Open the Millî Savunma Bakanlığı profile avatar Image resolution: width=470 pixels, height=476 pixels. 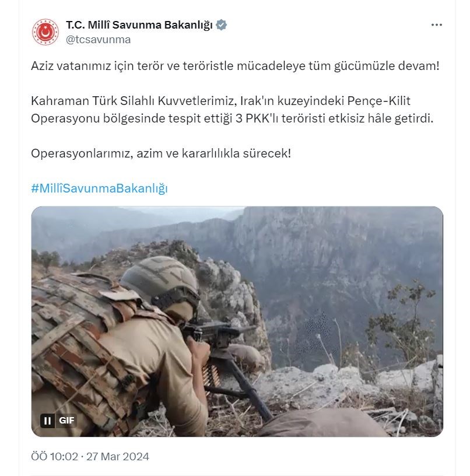[45, 32]
